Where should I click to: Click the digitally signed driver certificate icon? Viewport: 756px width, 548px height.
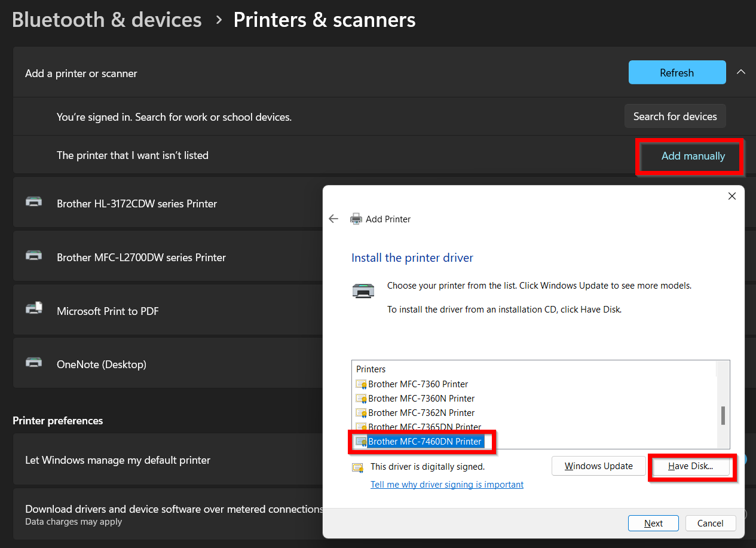[x=357, y=467]
